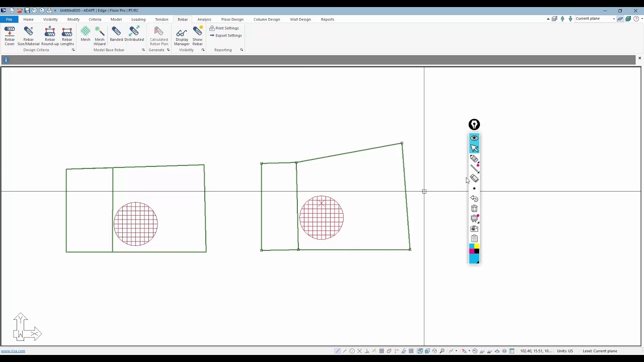Expand the Generate group launcher
Image resolution: width=644 pixels, height=362 pixels.
[168, 50]
